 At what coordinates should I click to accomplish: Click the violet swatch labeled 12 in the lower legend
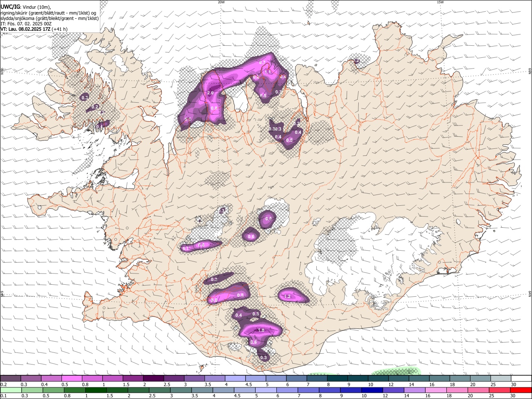pyautogui.click(x=393, y=390)
